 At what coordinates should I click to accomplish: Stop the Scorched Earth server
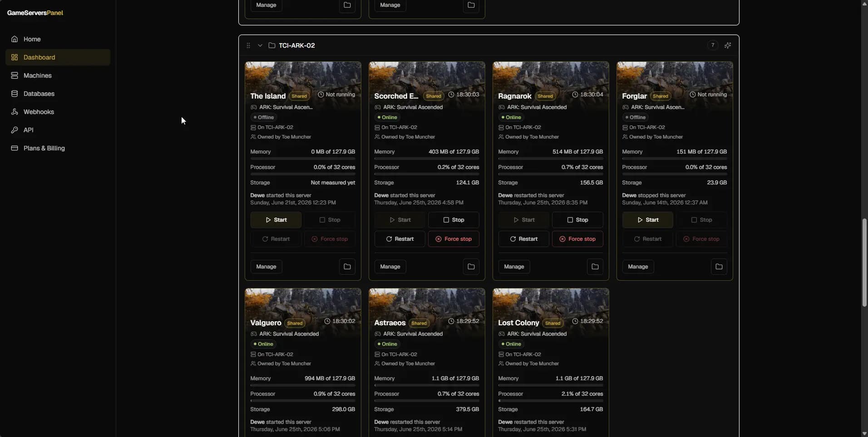tap(454, 220)
